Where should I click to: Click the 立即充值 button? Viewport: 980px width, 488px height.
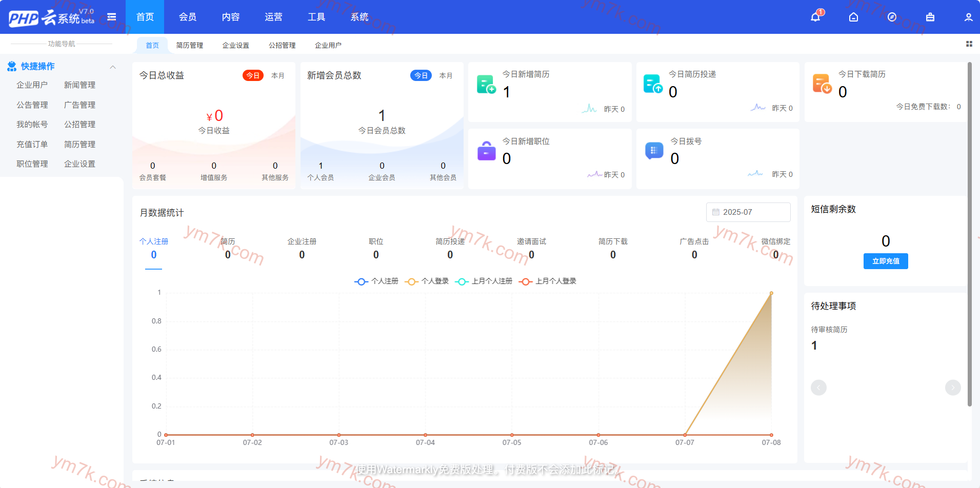[x=885, y=261]
